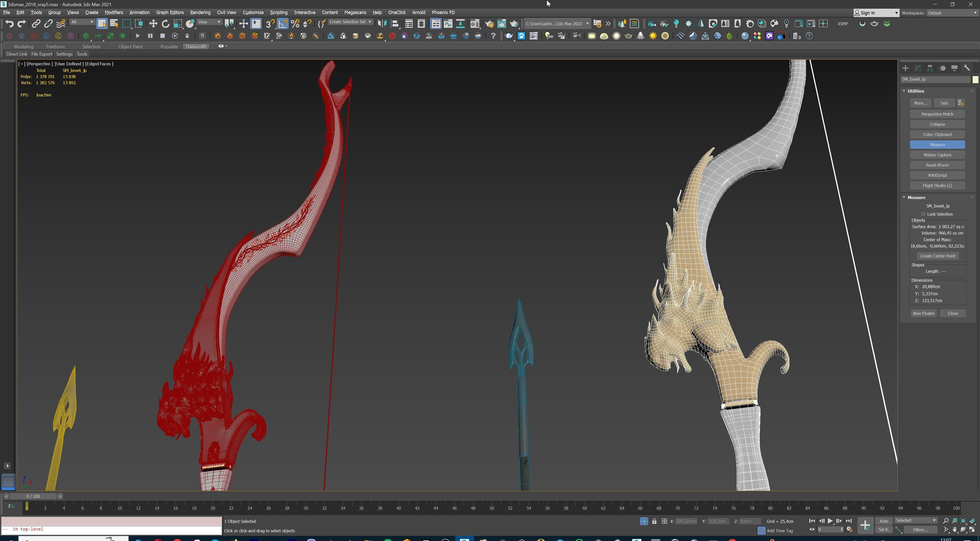Click the Maximize Viewport toggle icon
Image resolution: width=980 pixels, height=541 pixels.
tap(972, 530)
